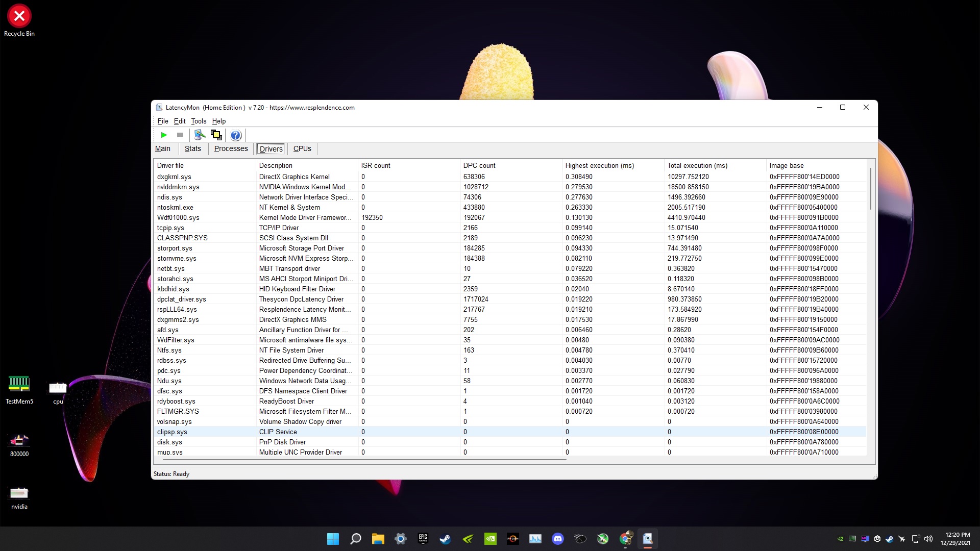The image size is (980, 551).
Task: Open Steam from the taskbar
Action: [x=445, y=539]
